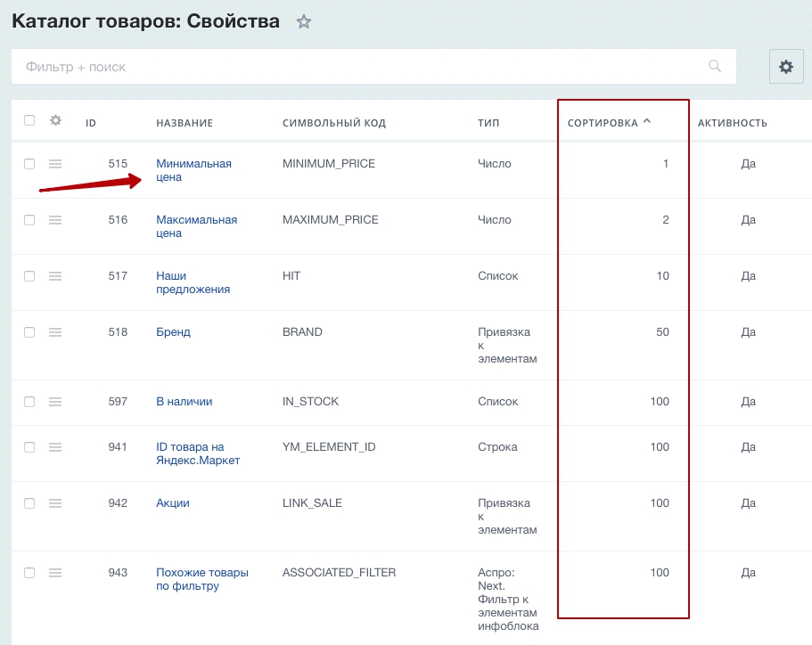
Task: Expand actions menu for Похожие товары по фильтру
Action: tap(55, 573)
